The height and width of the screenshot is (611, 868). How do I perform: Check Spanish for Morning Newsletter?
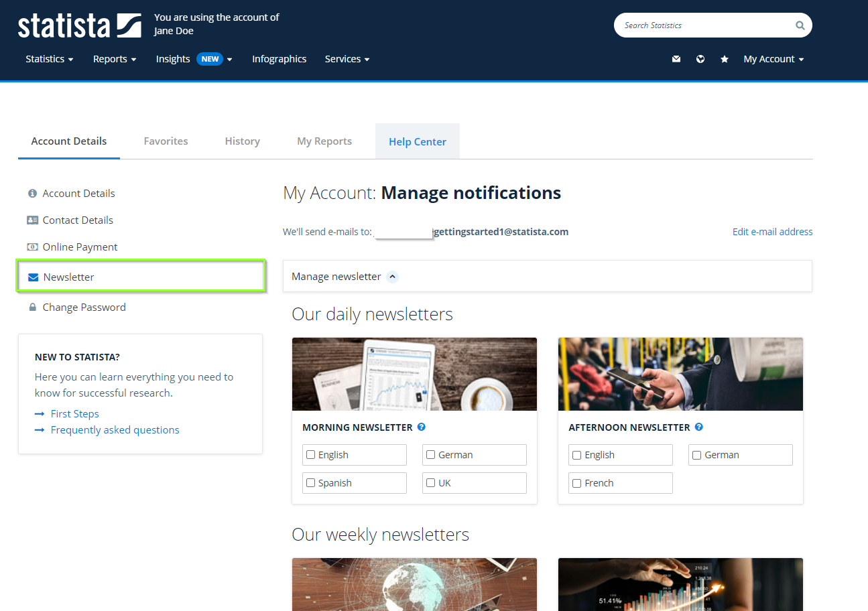click(310, 483)
